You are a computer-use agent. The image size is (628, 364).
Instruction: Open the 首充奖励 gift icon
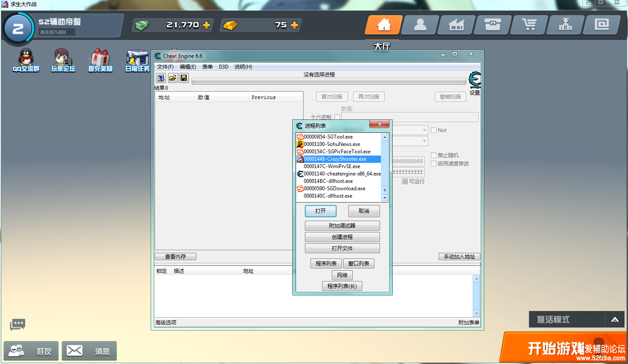tap(100, 60)
